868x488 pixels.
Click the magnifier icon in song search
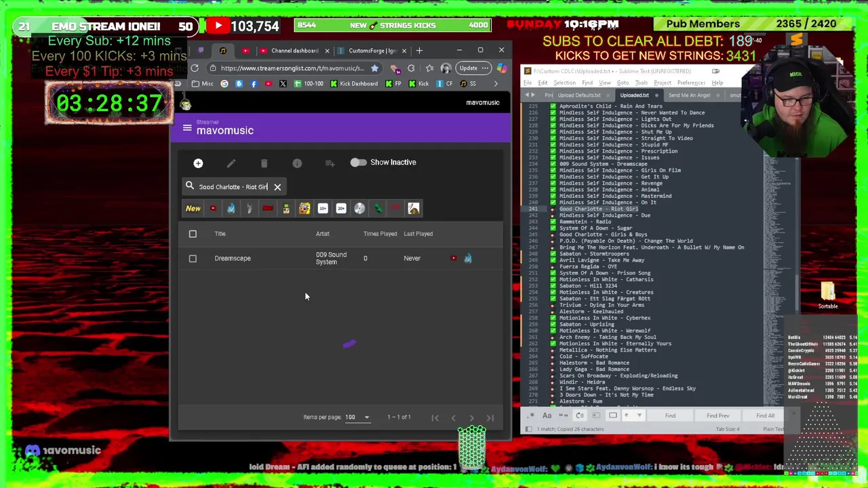click(190, 186)
